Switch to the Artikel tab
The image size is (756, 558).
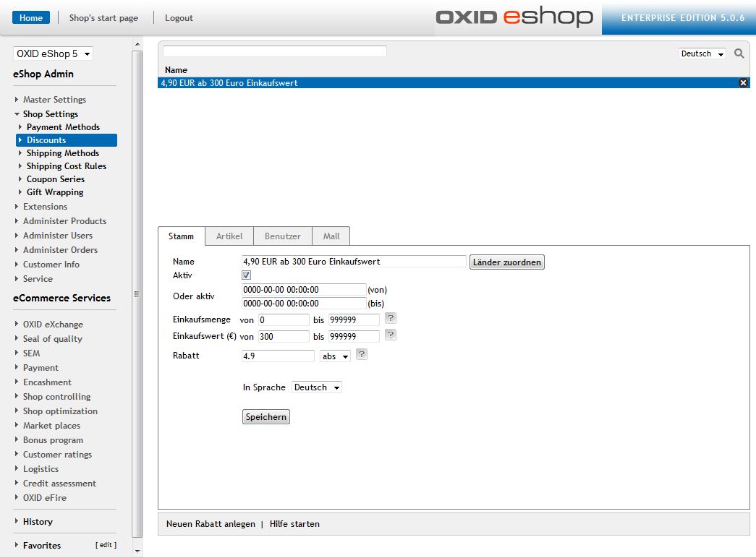tap(229, 236)
